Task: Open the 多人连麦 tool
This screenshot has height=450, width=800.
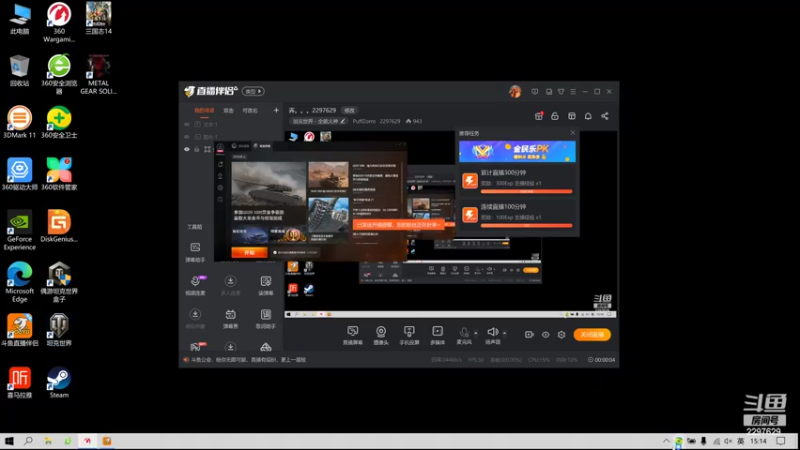Action: (231, 285)
